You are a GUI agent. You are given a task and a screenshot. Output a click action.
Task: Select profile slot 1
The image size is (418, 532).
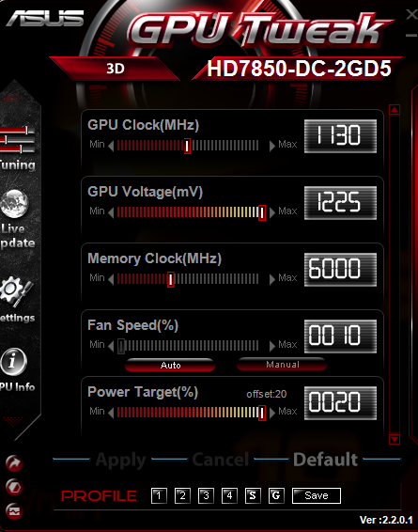click(x=159, y=495)
